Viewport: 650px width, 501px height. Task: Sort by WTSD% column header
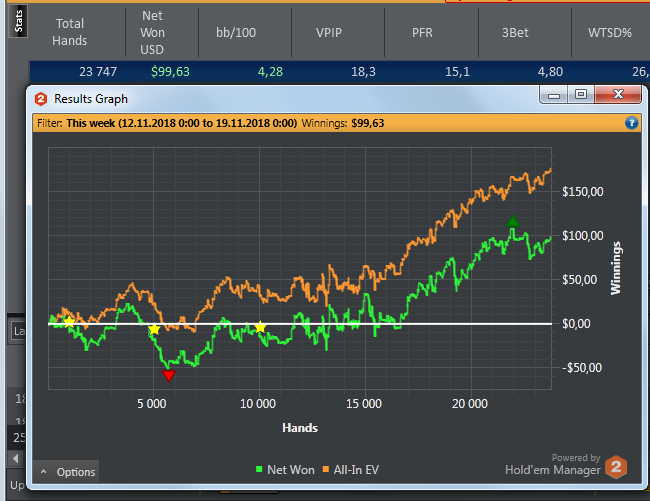(x=610, y=32)
